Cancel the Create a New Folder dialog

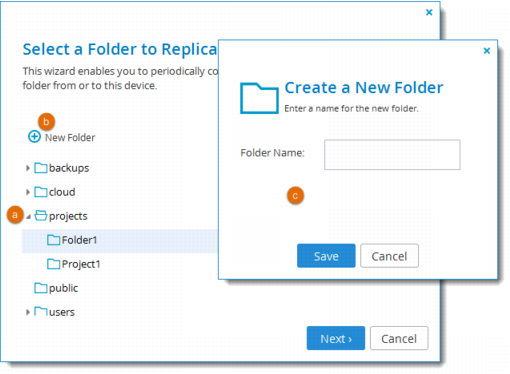389,256
